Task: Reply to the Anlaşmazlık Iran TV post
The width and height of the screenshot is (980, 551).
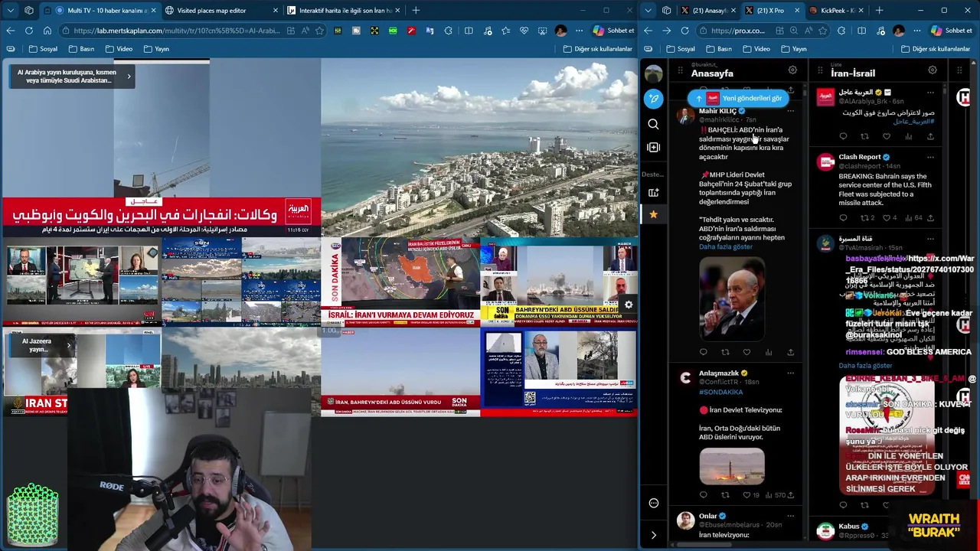Action: point(703,495)
